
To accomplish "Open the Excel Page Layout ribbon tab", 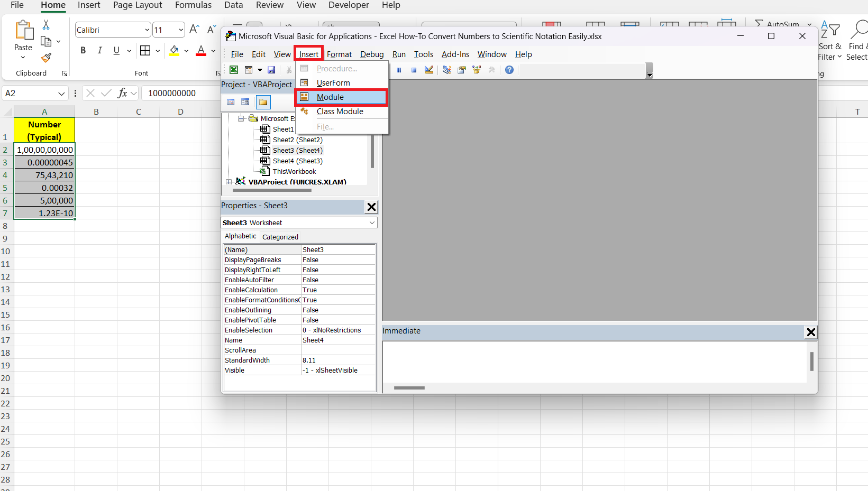I will click(x=138, y=5).
